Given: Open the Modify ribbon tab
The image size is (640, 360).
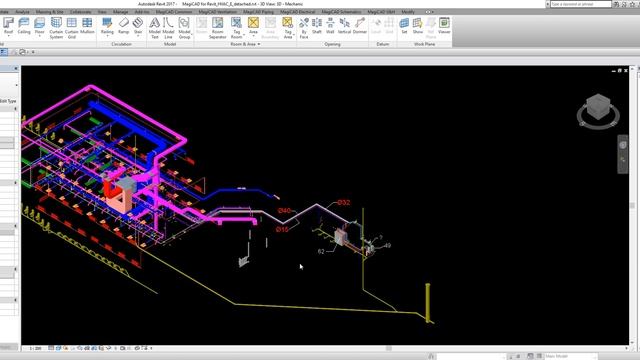Looking at the screenshot, I should 408,12.
